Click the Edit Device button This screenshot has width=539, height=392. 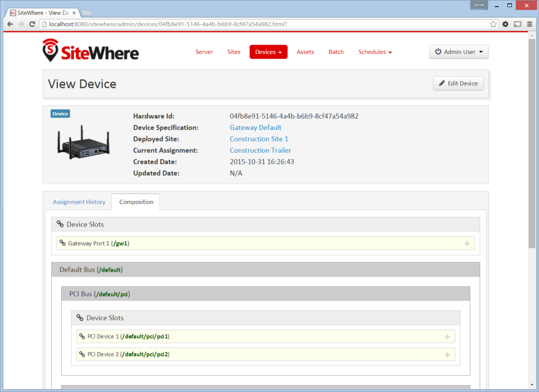[458, 84]
